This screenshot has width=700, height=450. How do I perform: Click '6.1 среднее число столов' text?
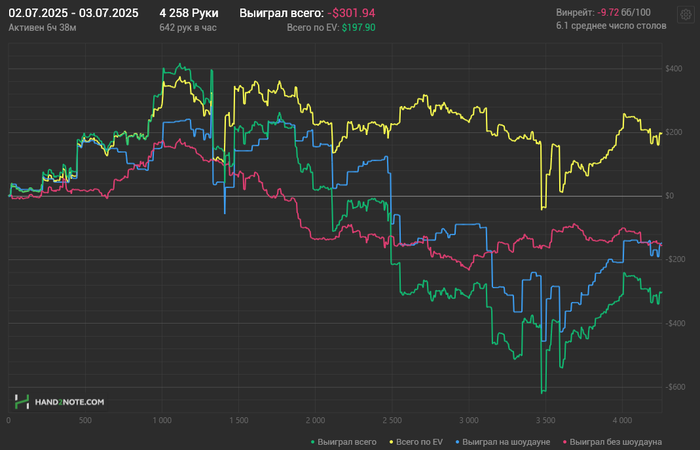(x=611, y=26)
